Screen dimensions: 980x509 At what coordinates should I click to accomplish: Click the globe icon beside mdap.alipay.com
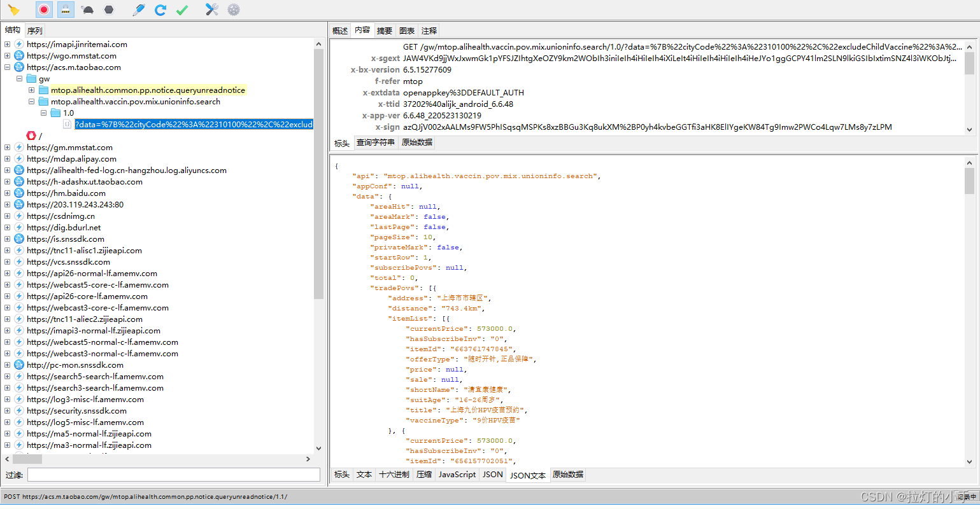[19, 159]
